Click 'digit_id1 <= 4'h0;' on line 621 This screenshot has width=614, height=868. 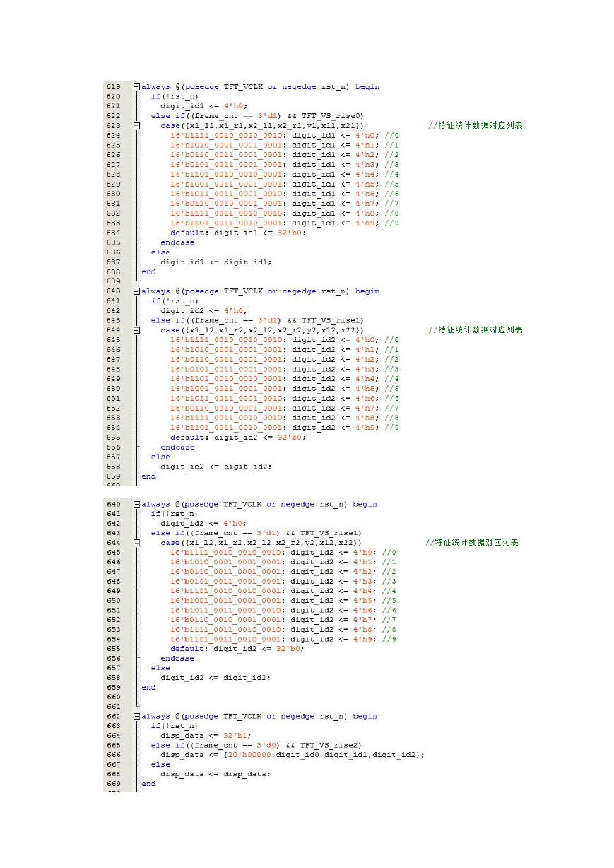click(203, 106)
